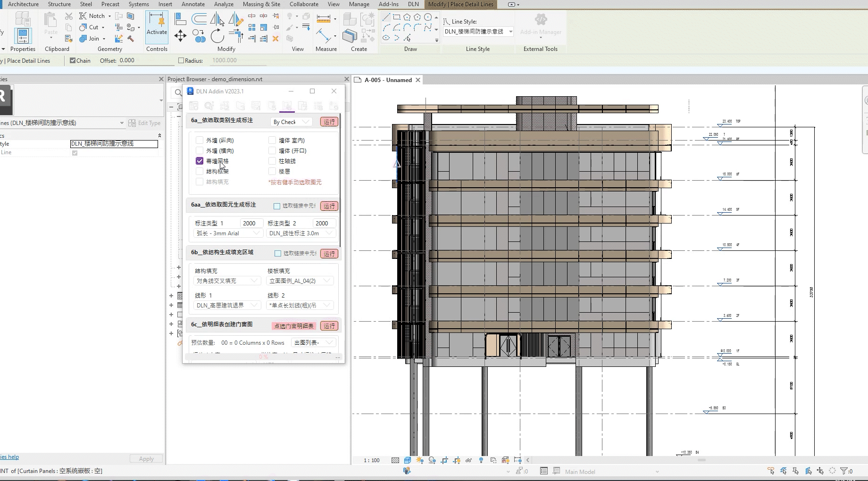Open the Notch dropdown arrow
Viewport: 868px width, 481px height.
pyautogui.click(x=109, y=16)
